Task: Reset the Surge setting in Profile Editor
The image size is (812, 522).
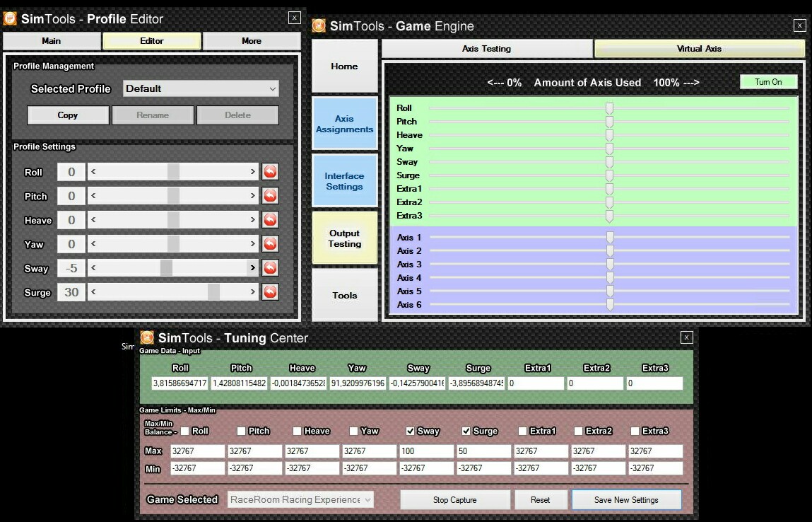Action: click(271, 292)
